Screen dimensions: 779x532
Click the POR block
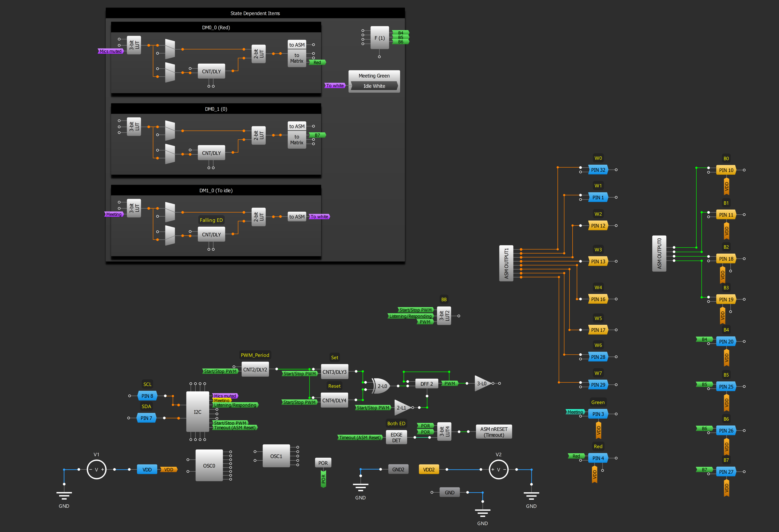[x=323, y=463]
